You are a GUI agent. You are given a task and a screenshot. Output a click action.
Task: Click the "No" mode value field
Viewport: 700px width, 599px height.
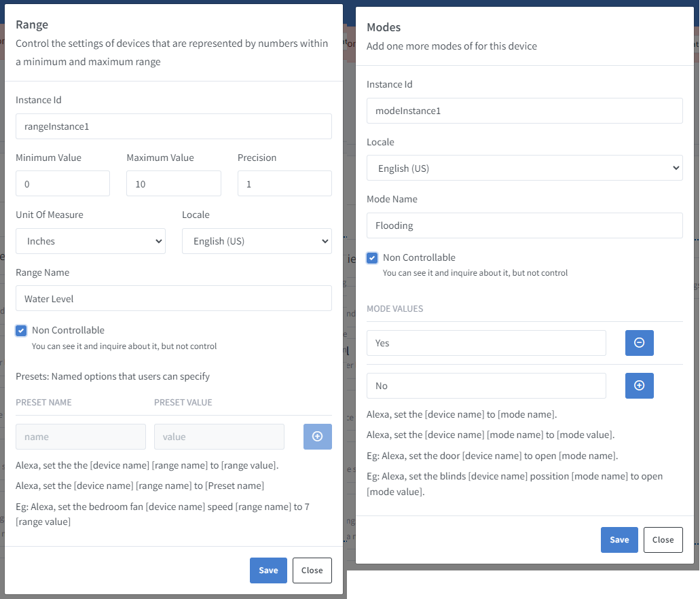click(x=486, y=385)
